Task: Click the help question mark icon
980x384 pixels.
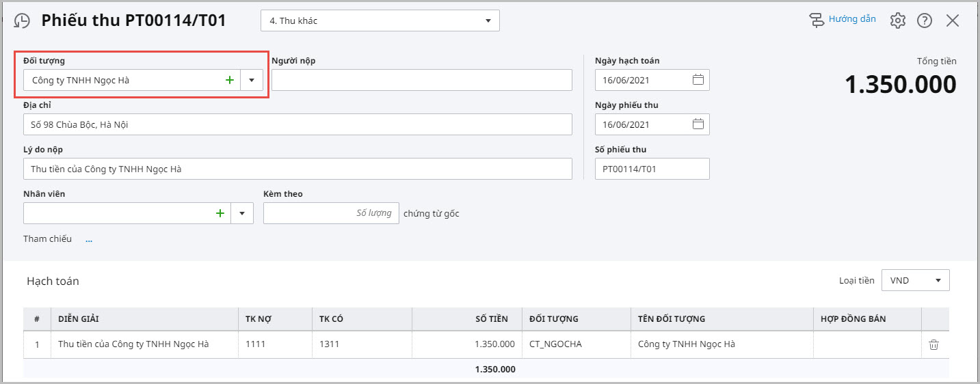Action: coord(925,20)
